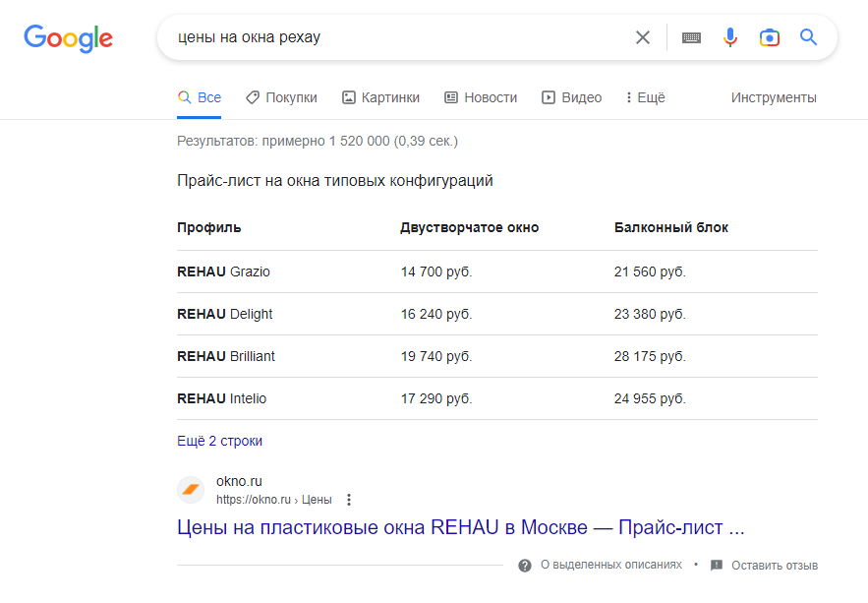Click the 'Профиль' column header

pyautogui.click(x=208, y=227)
